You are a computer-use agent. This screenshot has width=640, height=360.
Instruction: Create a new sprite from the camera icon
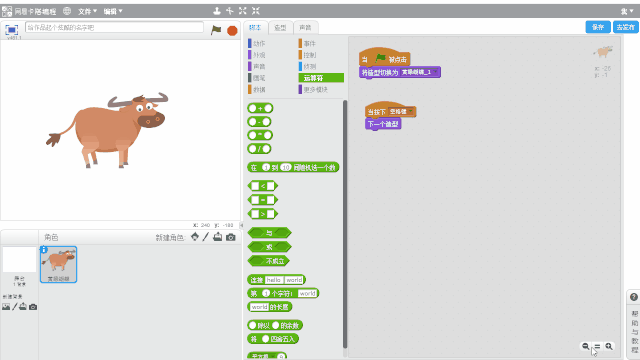[231, 237]
